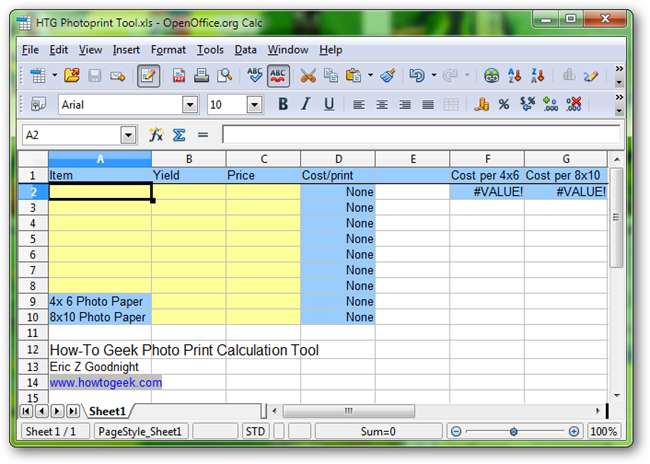Click Sort Ascending icon

pyautogui.click(x=517, y=75)
